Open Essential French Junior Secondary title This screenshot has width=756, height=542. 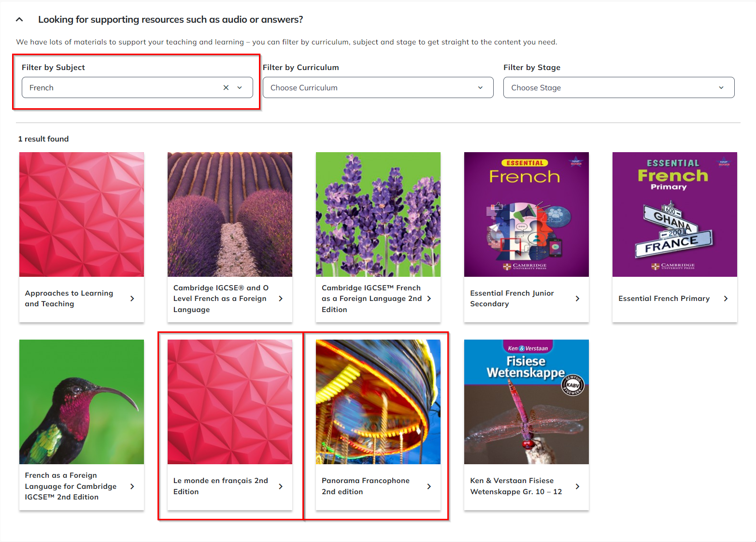512,299
